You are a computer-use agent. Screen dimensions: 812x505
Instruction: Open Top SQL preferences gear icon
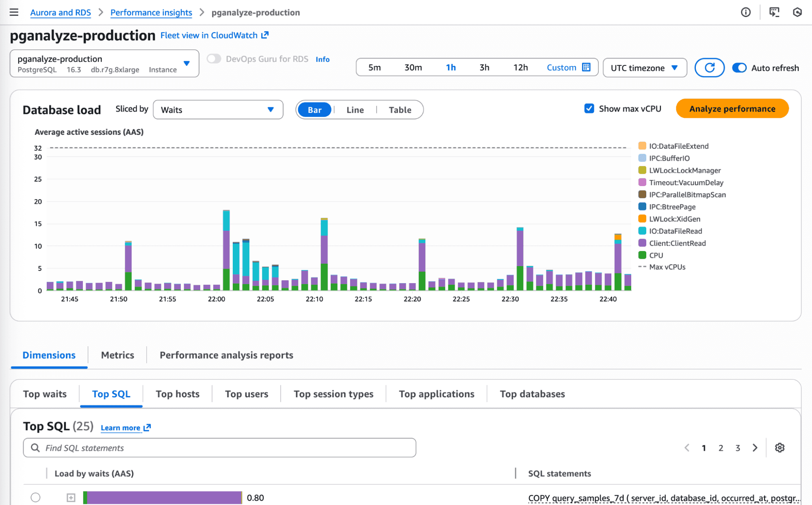coord(780,448)
